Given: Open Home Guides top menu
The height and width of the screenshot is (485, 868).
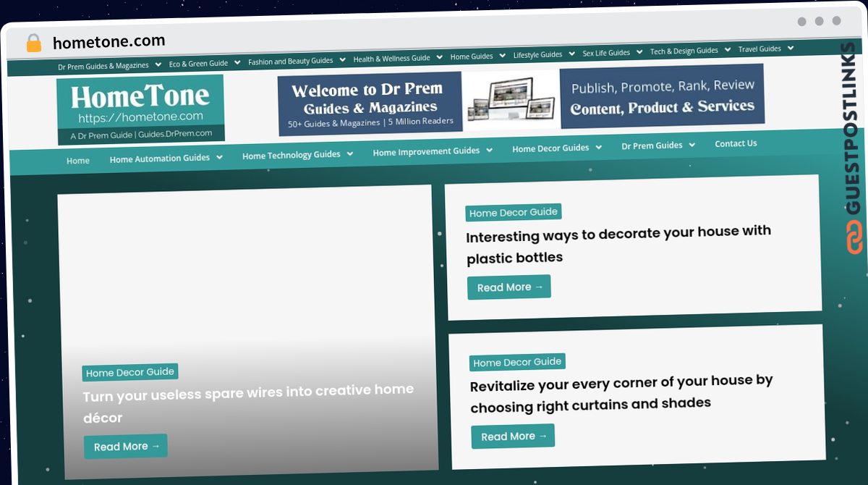Looking at the screenshot, I should pyautogui.click(x=472, y=56).
